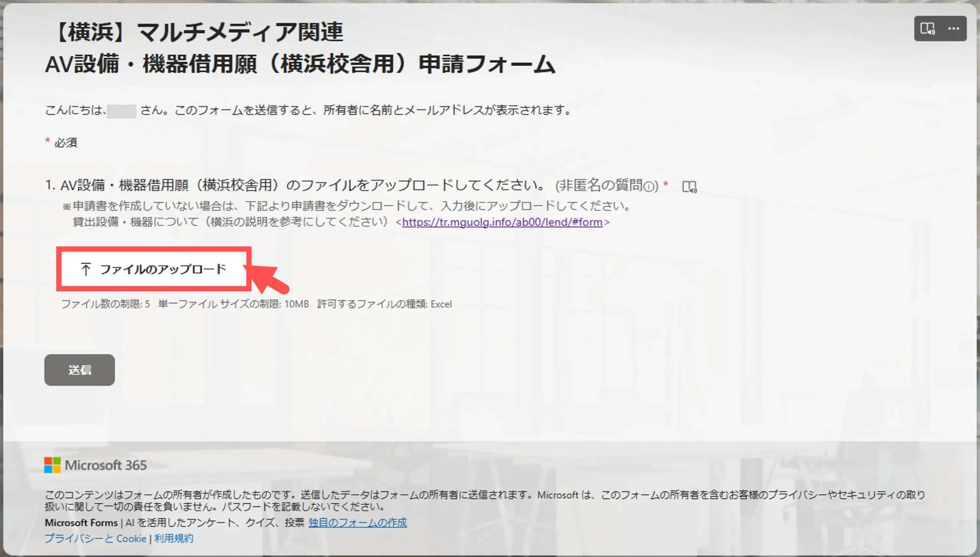Open the 独自のフォームの作成 link
This screenshot has height=557, width=980.
coord(358,523)
